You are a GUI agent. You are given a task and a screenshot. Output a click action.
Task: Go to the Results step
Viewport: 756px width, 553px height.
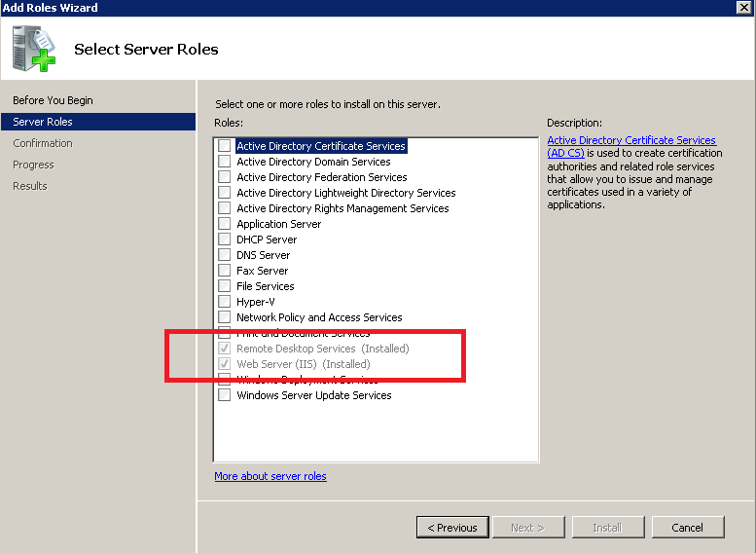point(30,186)
